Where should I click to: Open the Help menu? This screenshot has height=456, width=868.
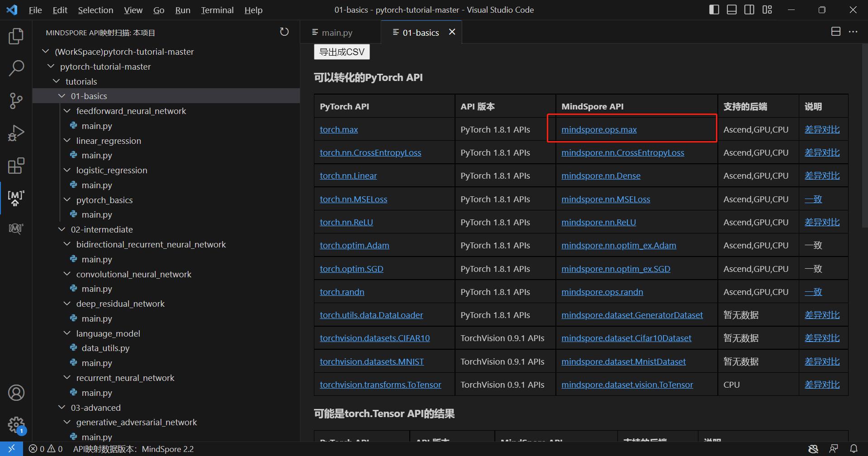(253, 10)
